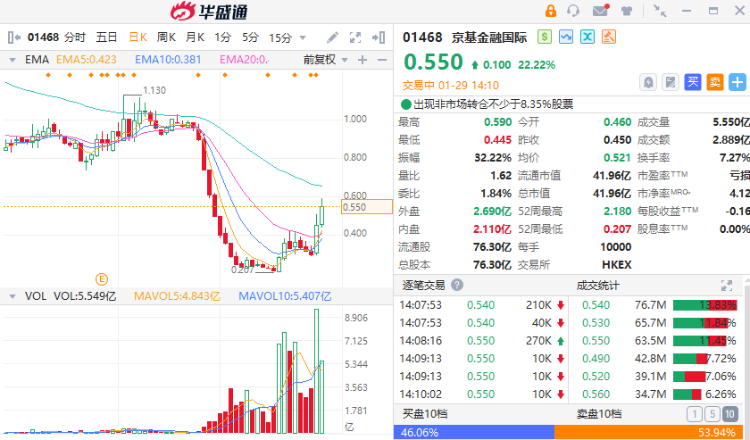The image size is (750, 440).
Task: Select the 周K chart tab
Action: coord(166,37)
